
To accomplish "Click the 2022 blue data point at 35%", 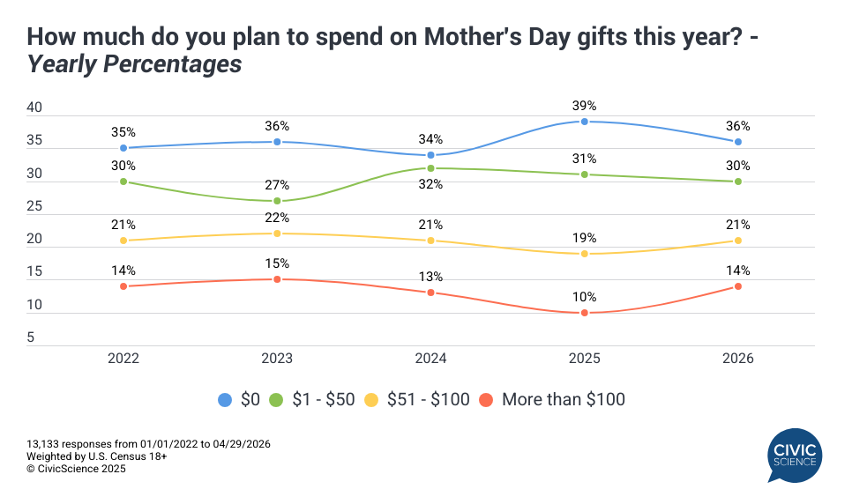I will click(123, 148).
